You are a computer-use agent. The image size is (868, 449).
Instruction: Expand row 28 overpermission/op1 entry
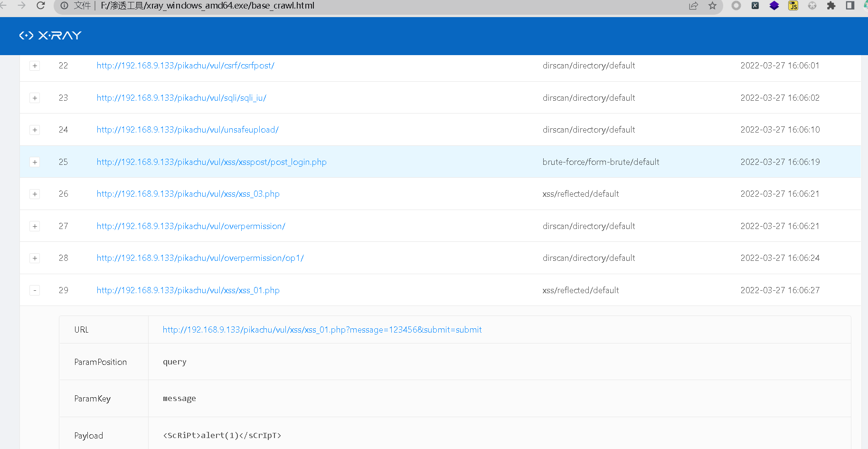point(35,258)
